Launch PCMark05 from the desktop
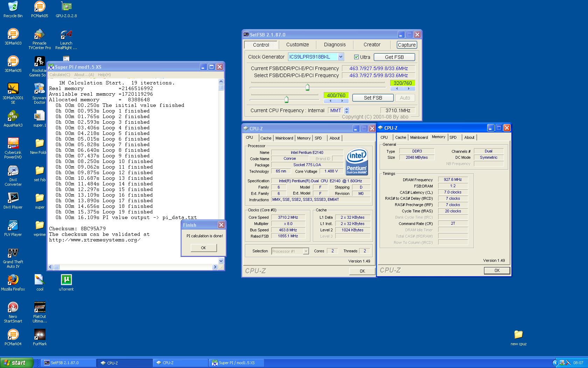The image size is (588, 368). (40, 9)
